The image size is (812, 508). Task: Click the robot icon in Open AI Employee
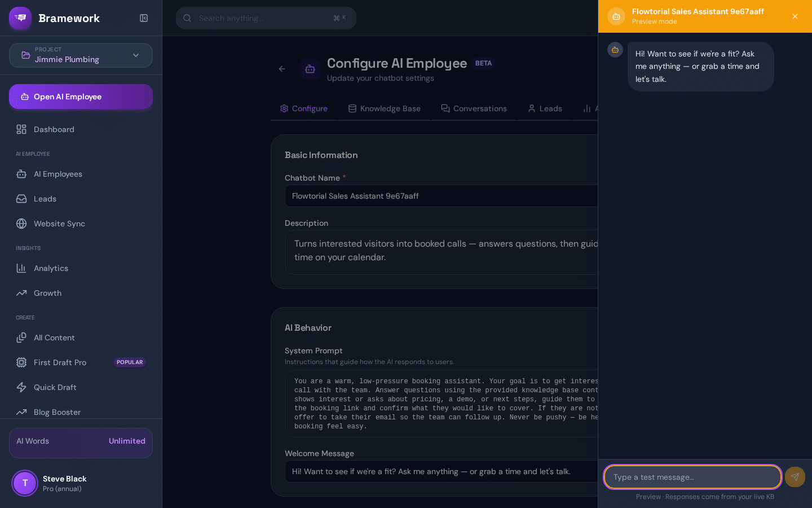point(25,97)
